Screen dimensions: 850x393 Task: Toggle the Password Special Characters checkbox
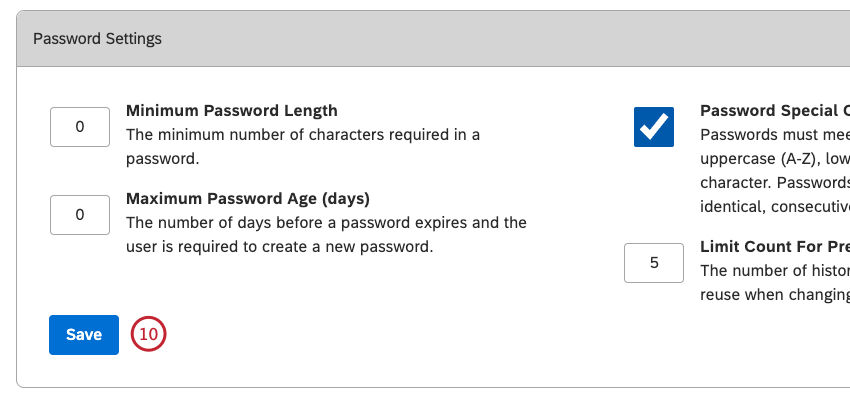654,127
